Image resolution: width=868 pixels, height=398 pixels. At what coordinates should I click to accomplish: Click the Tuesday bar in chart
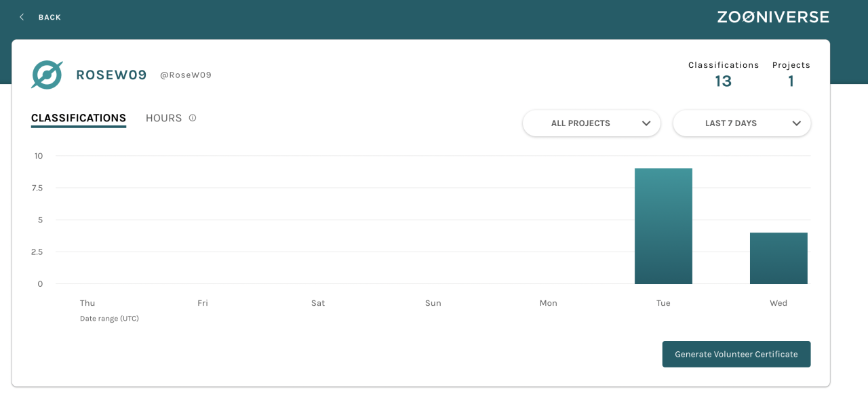(663, 226)
